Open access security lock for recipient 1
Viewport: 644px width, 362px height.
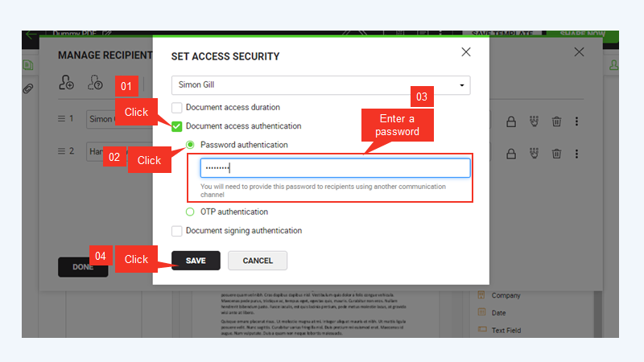[511, 121]
